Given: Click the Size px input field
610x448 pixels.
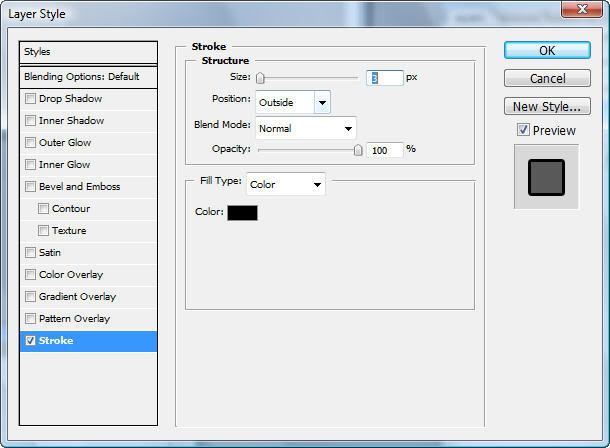Looking at the screenshot, I should (384, 78).
